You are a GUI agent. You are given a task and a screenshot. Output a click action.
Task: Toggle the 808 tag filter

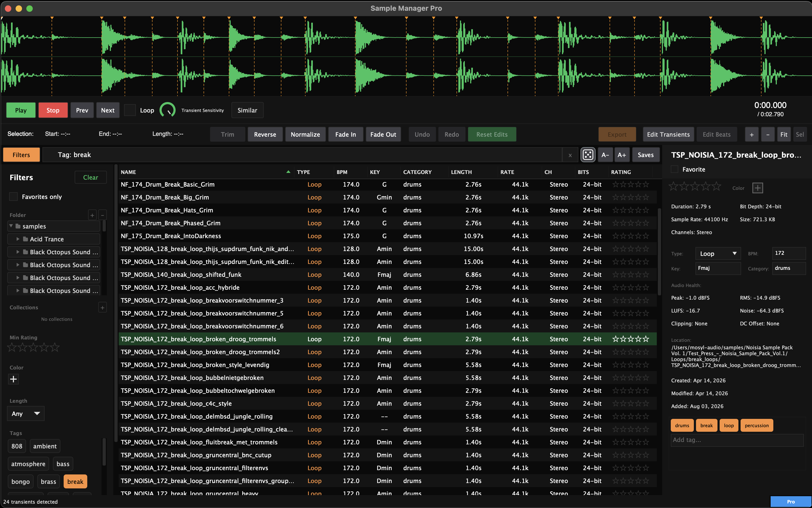tap(17, 446)
